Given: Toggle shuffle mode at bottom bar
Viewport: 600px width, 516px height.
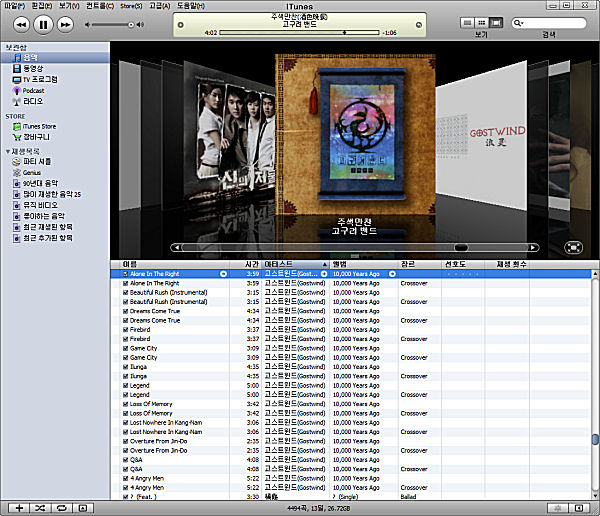Looking at the screenshot, I should [x=41, y=508].
